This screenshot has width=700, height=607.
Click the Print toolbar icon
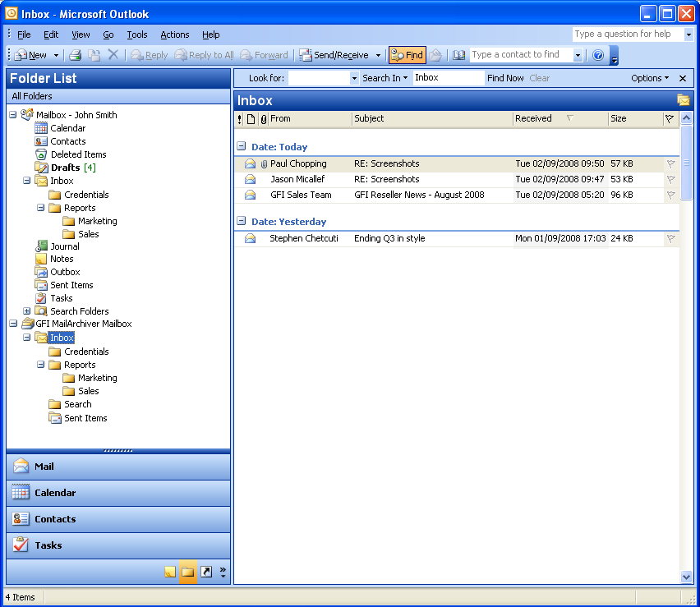(x=75, y=55)
